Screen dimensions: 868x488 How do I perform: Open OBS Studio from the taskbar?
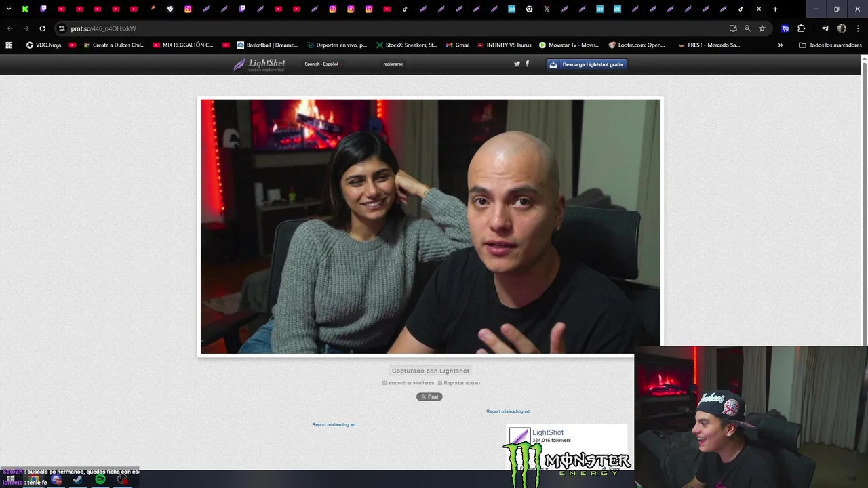pos(122,480)
